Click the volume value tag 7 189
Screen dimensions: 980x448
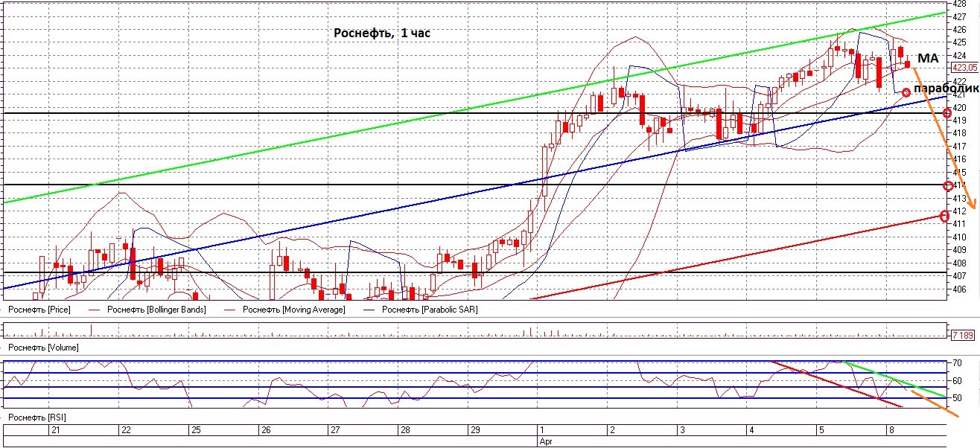tap(964, 335)
